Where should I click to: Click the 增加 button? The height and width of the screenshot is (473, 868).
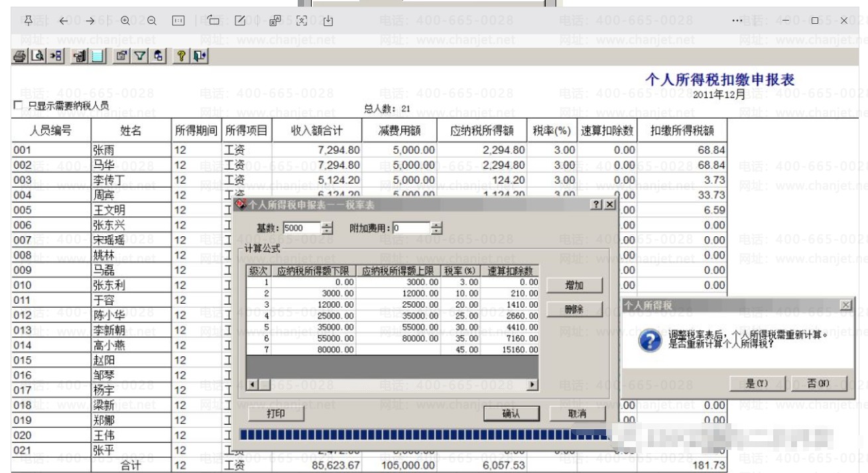574,285
